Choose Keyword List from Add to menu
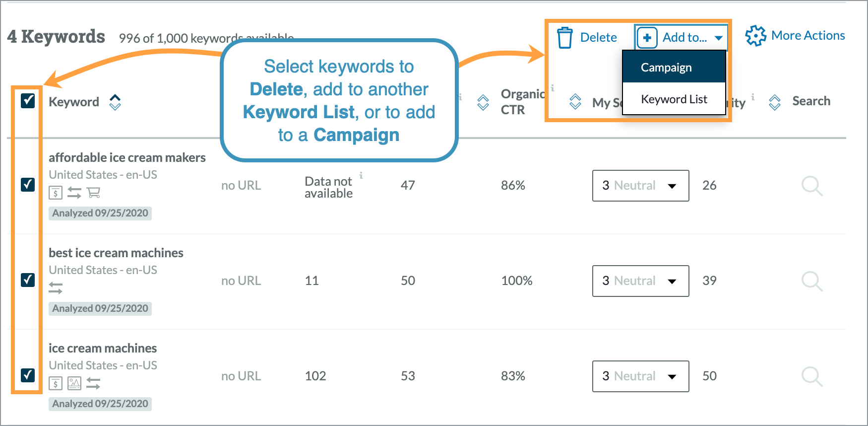The width and height of the screenshot is (868, 426). 674,99
